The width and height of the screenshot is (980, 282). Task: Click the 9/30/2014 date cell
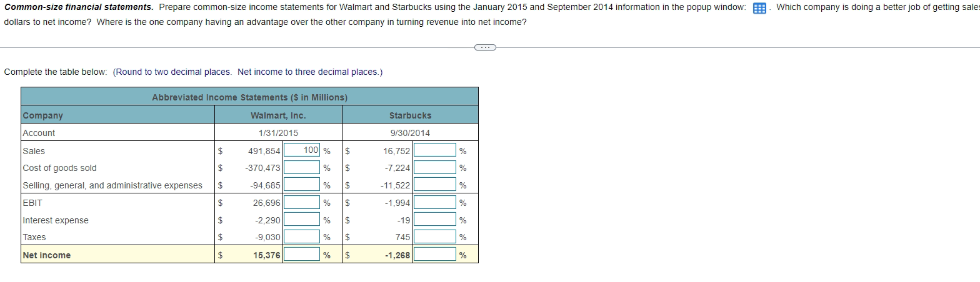click(410, 133)
